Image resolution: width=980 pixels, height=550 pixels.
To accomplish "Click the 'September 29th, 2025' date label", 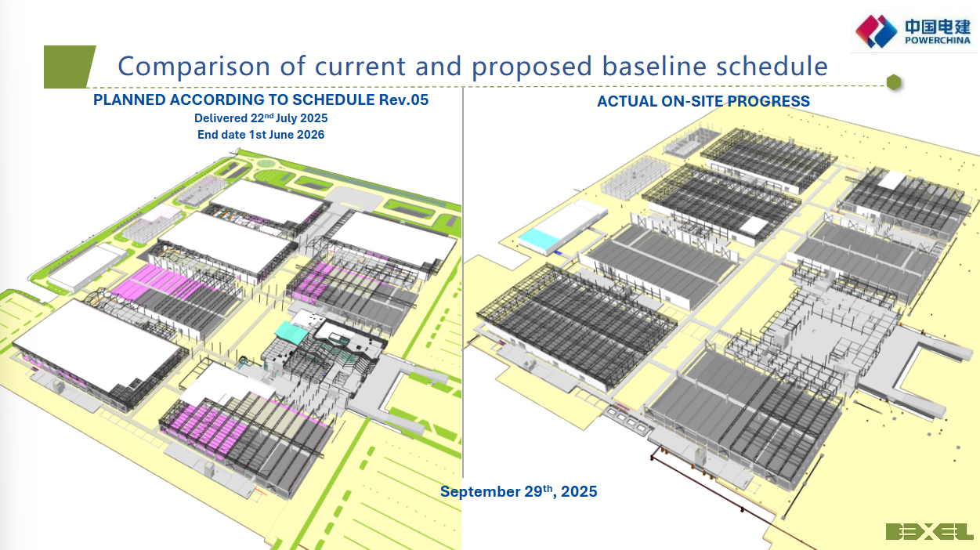I will (518, 492).
